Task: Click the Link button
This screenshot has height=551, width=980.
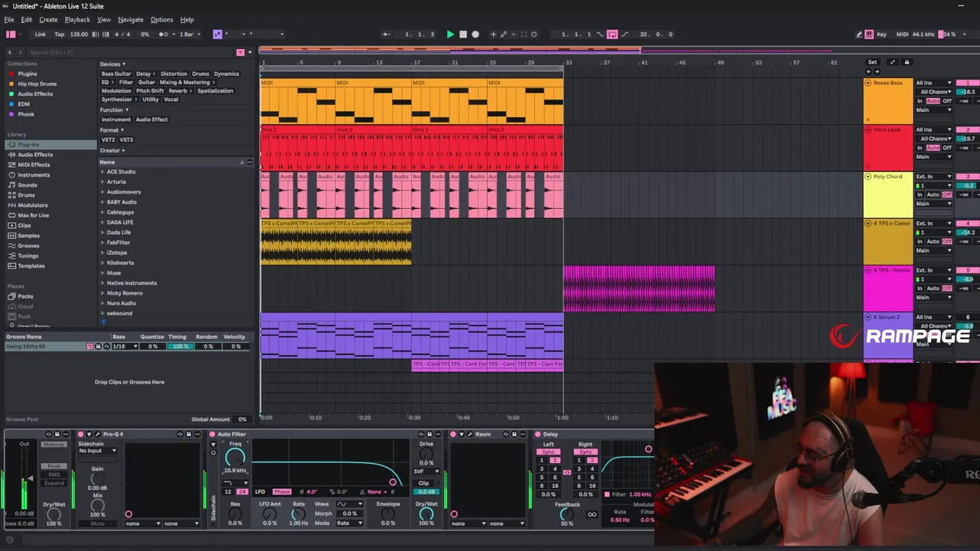Action: [40, 34]
